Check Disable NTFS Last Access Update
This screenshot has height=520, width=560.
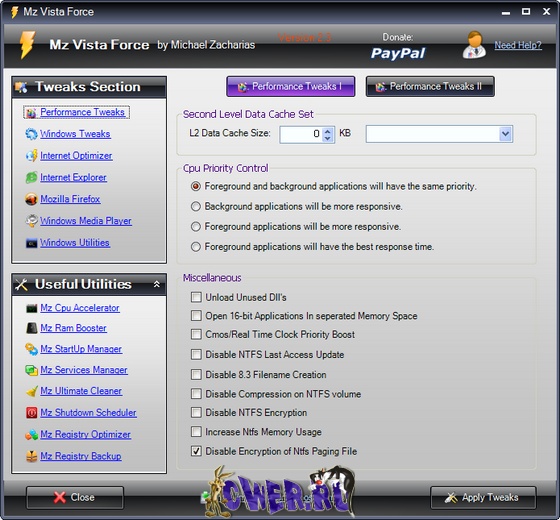[196, 354]
